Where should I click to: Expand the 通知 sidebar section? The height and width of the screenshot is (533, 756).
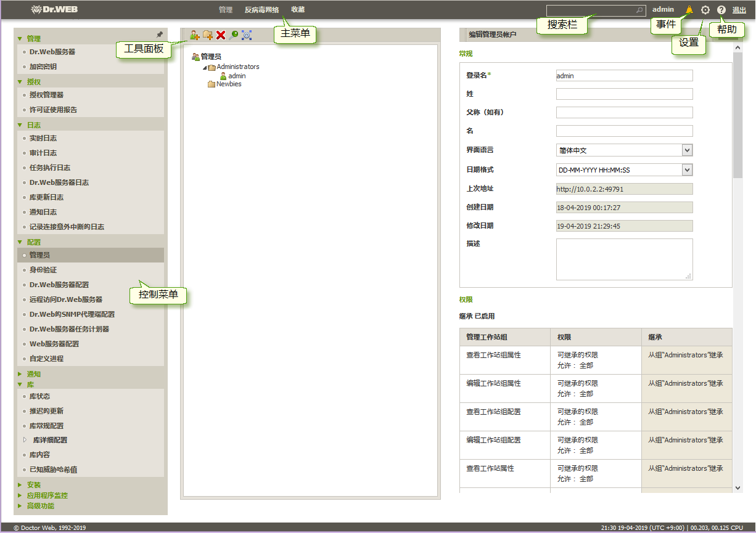(20, 374)
